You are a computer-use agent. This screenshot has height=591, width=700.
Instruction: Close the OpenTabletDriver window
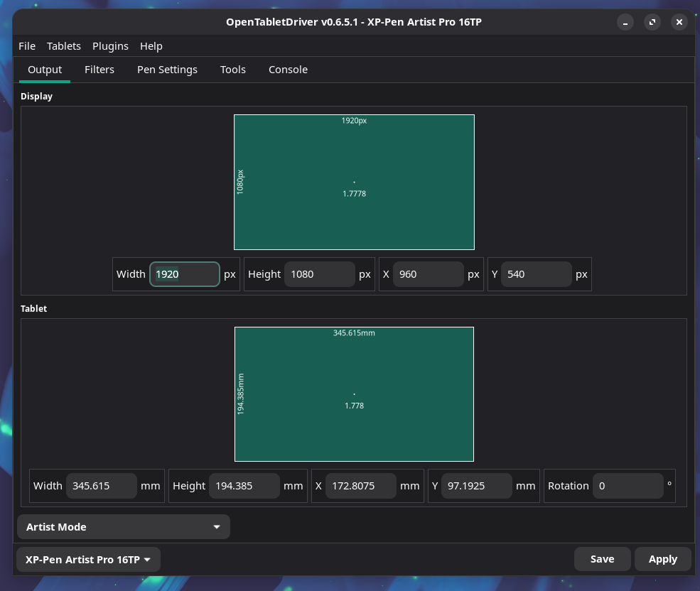[679, 22]
